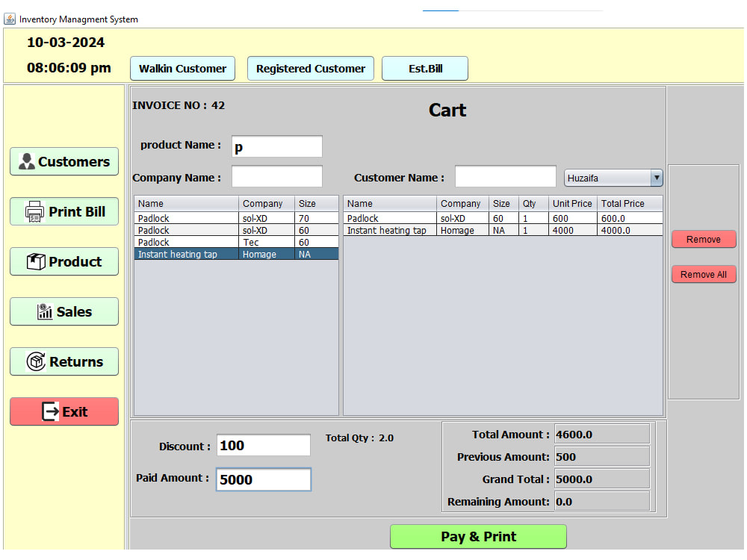The width and height of the screenshot is (747, 560).
Task: Click the dropdown arrow next to Huzaifa
Action: 656,178
